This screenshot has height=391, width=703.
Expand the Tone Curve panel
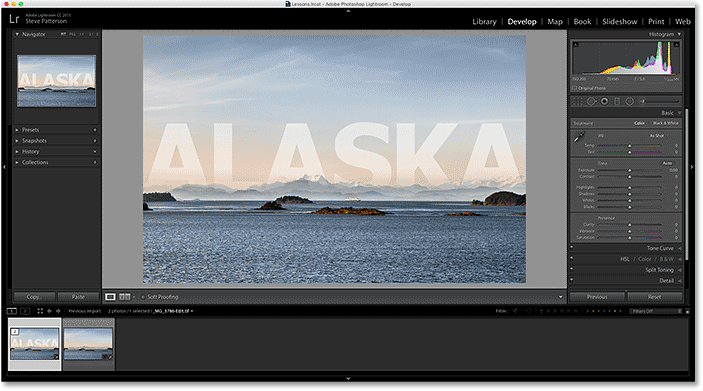680,248
